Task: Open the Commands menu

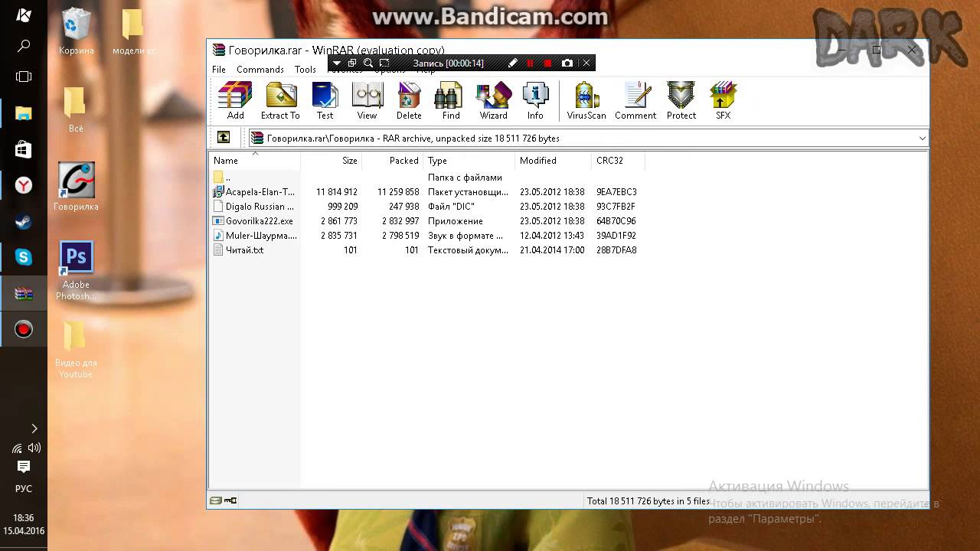Action: 260,70
